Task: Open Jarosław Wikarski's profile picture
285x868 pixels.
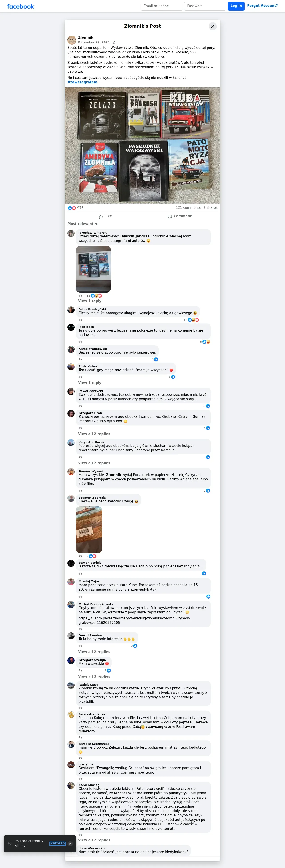Action: tap(71, 233)
